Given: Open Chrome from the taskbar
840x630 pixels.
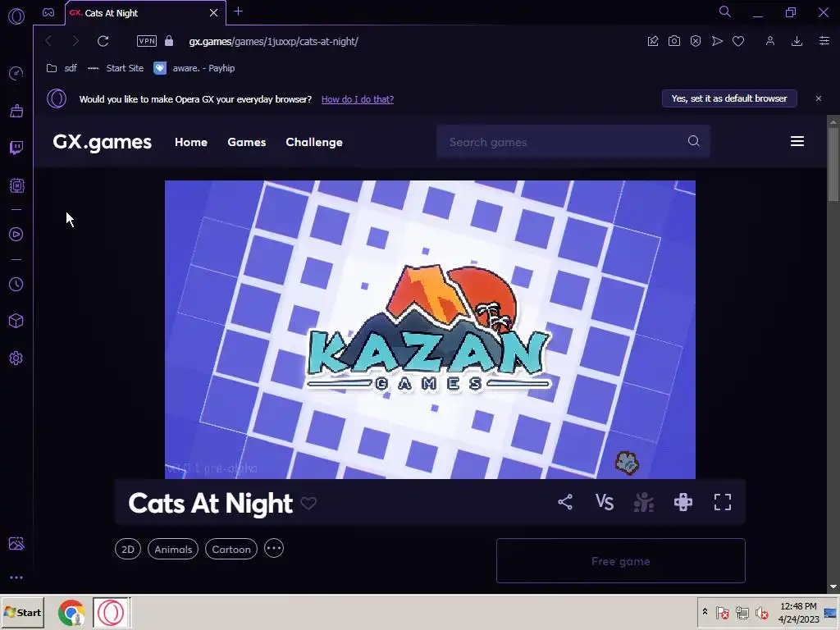Looking at the screenshot, I should coord(71,613).
